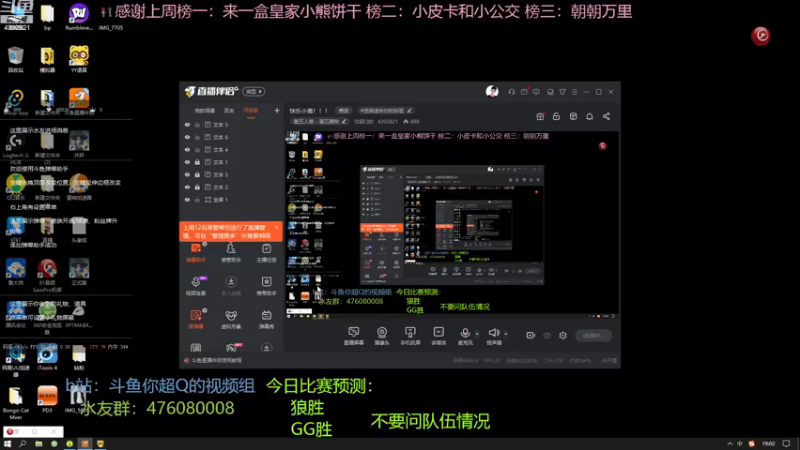Open customer service headset icon
Screen dimensions: 800x450
pos(511,92)
